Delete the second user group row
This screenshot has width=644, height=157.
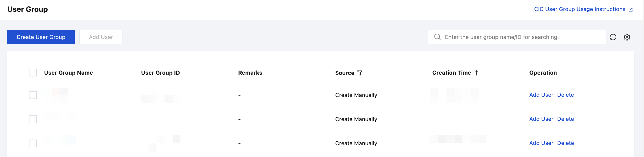click(x=566, y=119)
